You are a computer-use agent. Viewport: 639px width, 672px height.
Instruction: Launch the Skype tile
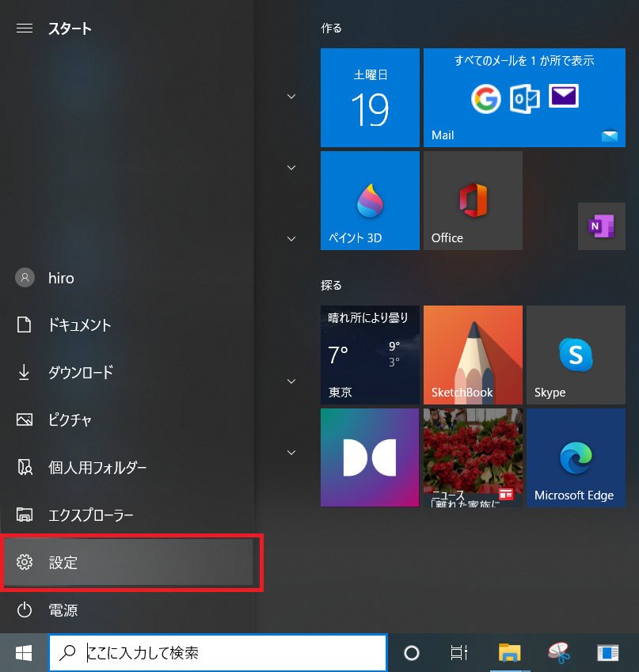tap(576, 355)
